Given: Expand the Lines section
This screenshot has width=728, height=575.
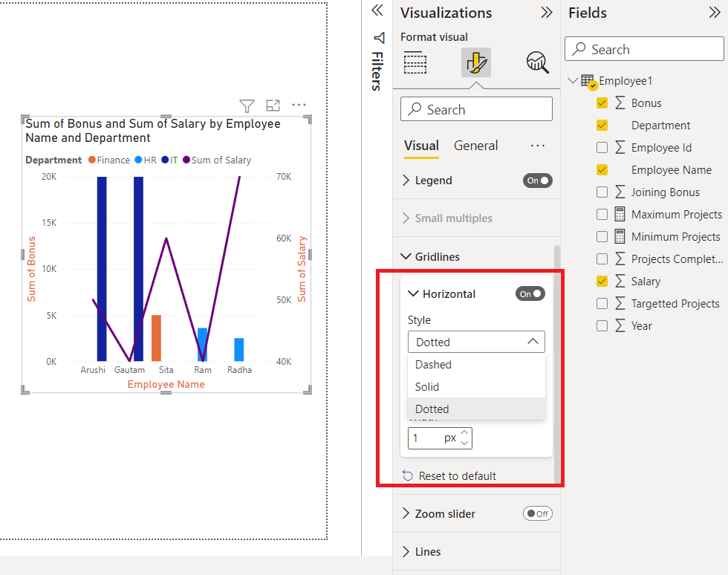Looking at the screenshot, I should pyautogui.click(x=406, y=551).
